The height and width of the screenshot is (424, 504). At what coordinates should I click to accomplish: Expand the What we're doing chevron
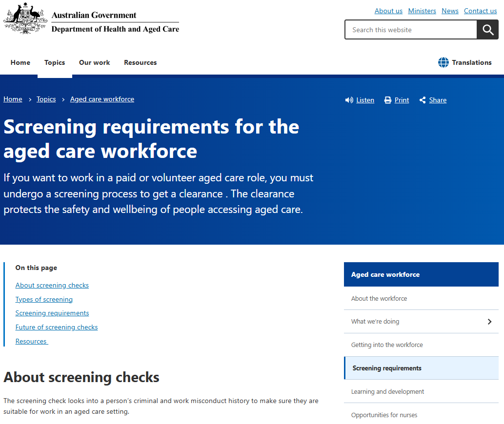point(489,322)
